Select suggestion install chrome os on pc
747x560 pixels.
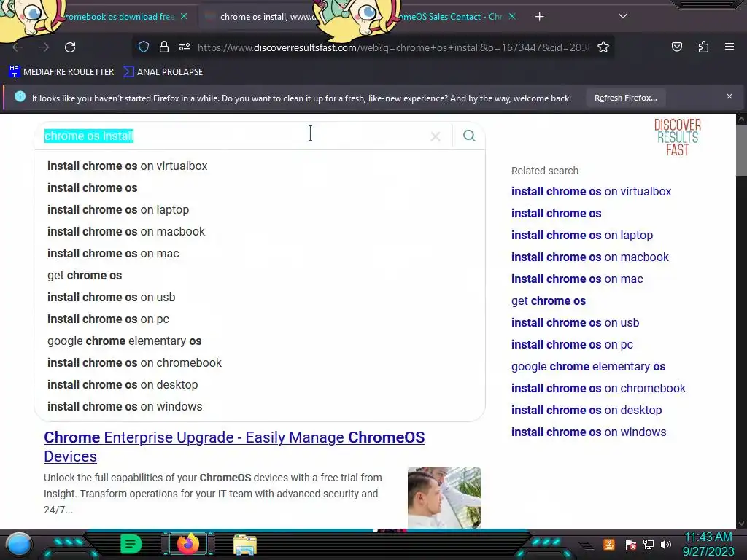(x=108, y=319)
